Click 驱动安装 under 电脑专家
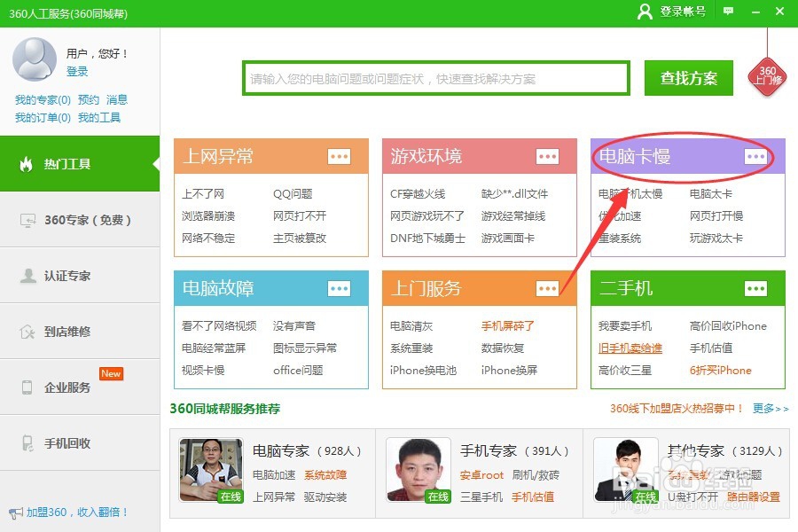The width and height of the screenshot is (798, 532). [x=325, y=497]
